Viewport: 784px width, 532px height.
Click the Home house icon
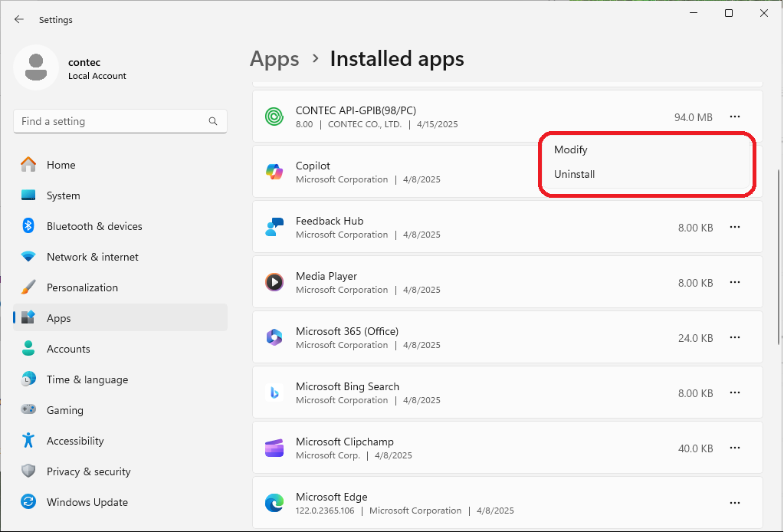(x=28, y=165)
